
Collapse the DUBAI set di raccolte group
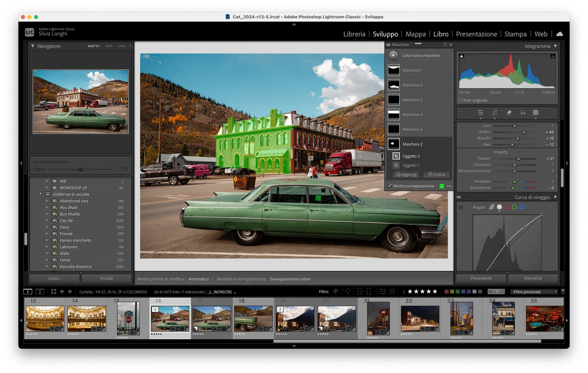click(40, 194)
